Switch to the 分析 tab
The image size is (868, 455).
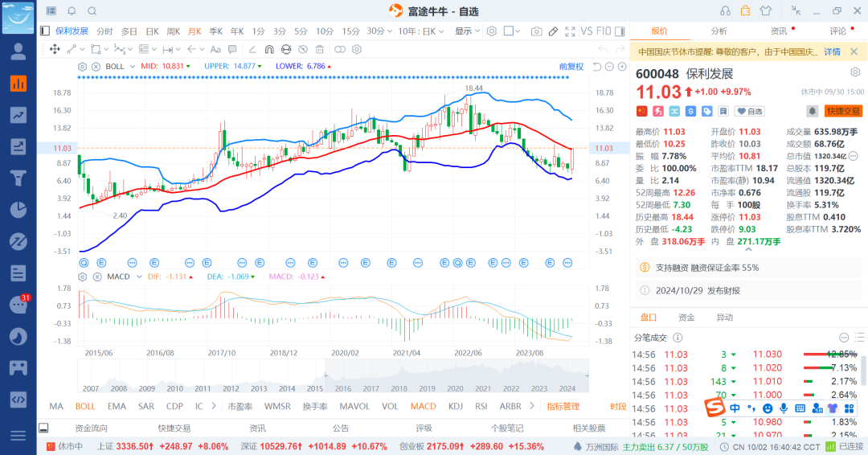point(719,31)
